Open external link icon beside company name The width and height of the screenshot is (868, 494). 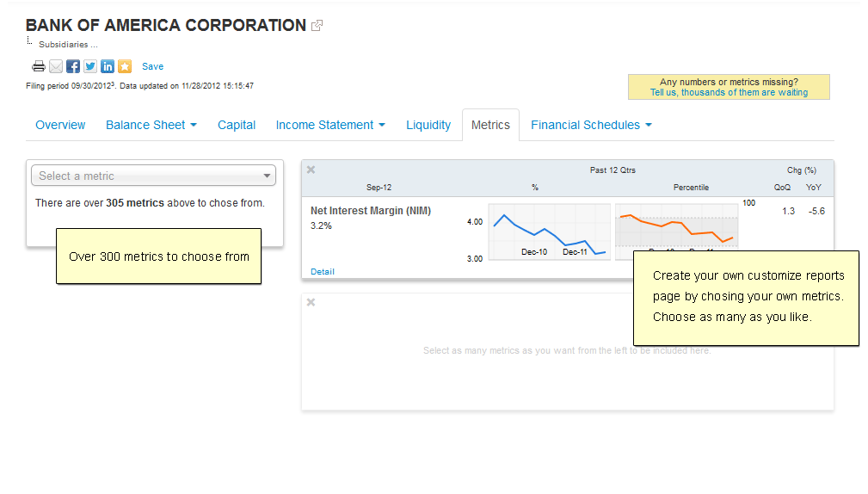coord(317,26)
